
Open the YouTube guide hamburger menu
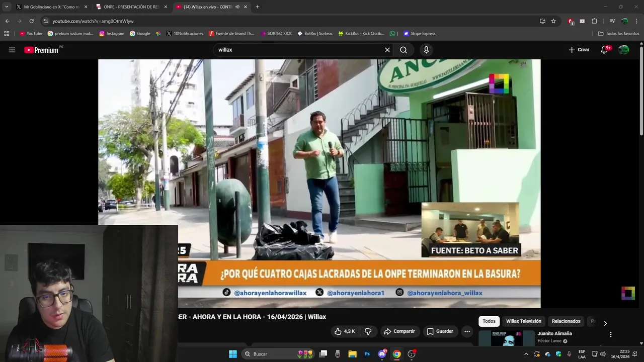(x=12, y=50)
